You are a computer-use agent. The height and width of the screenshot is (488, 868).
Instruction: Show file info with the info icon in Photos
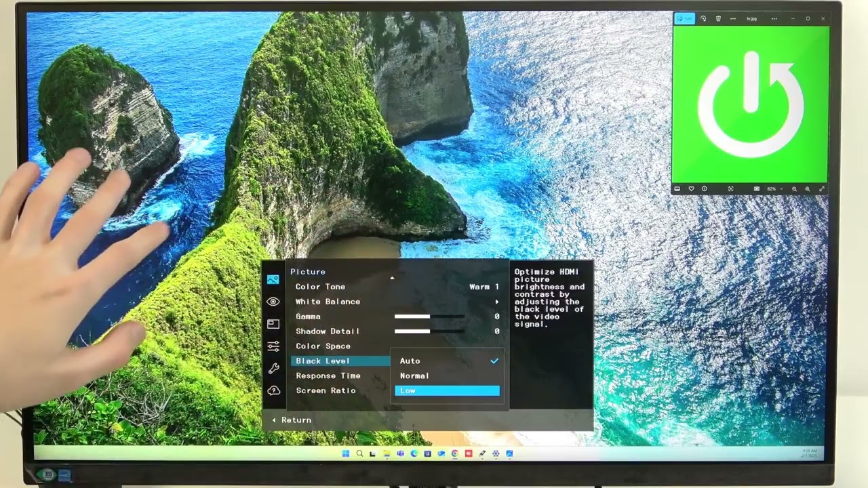705,189
